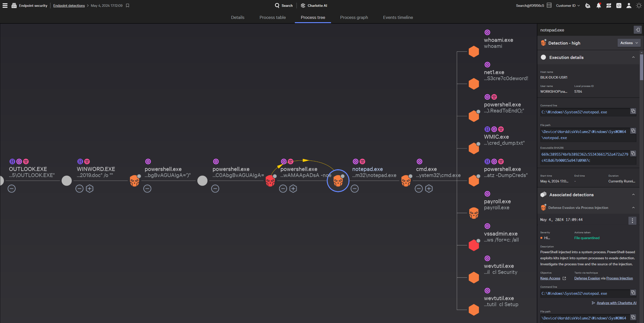Click the Search icon in top bar
Screen dimensions: 644x323
tap(277, 5)
